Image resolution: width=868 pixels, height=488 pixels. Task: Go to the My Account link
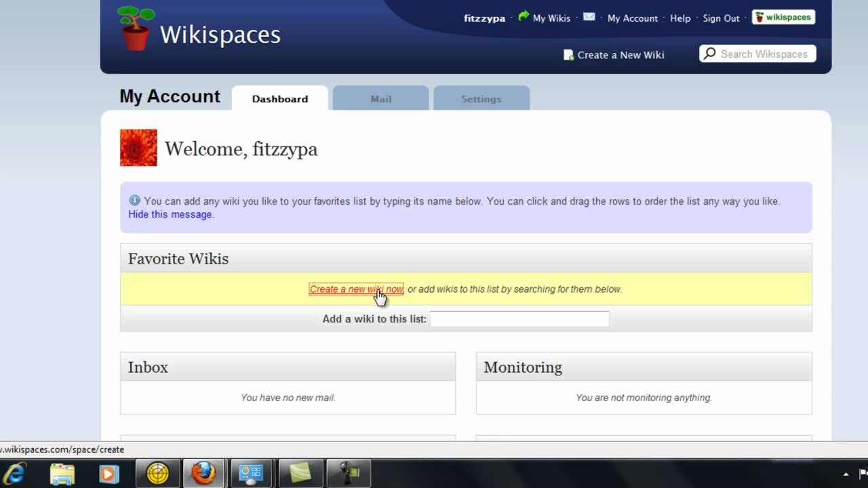pos(633,18)
